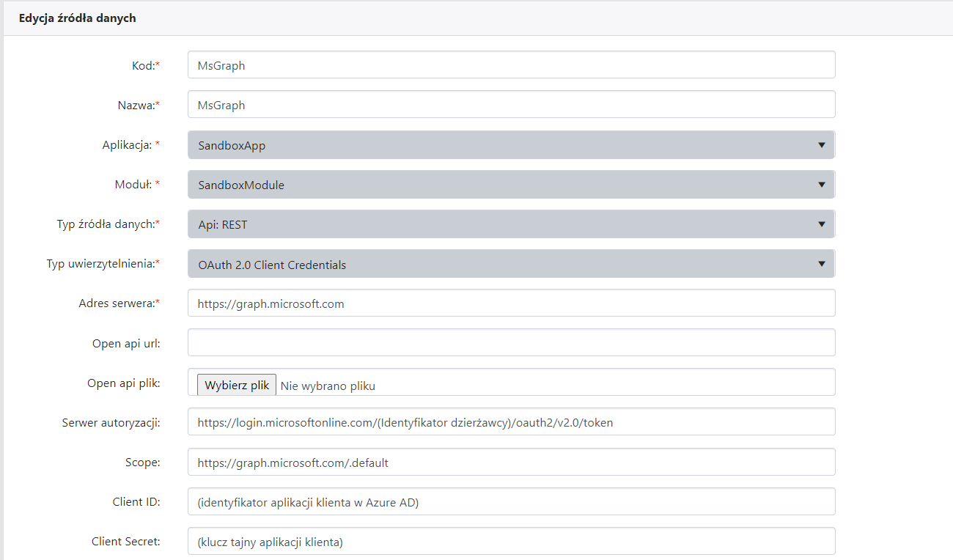The width and height of the screenshot is (953, 560).
Task: Click the "Client Secret:" label text
Action: (x=125, y=542)
